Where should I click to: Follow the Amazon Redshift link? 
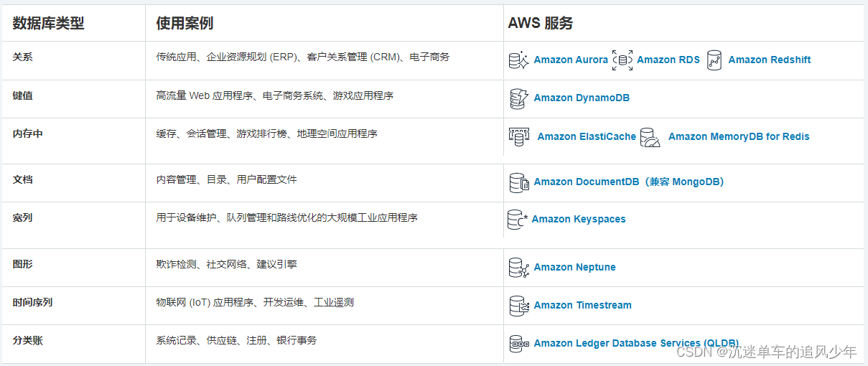769,60
